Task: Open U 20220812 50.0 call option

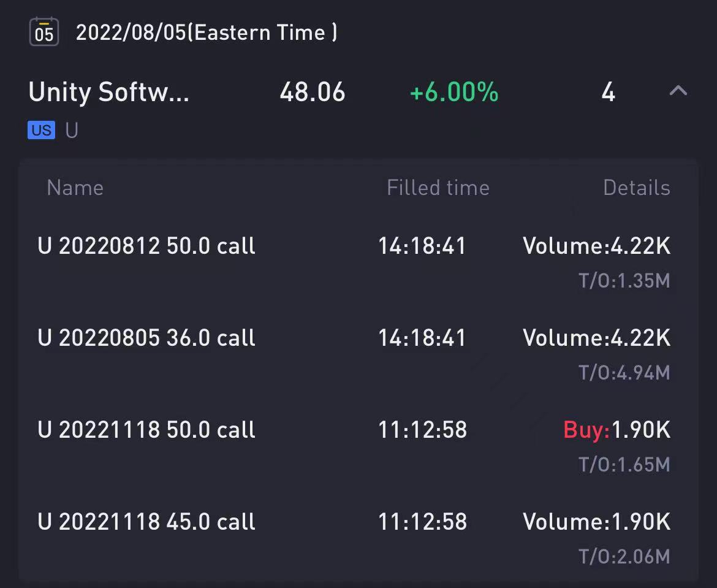Action: tap(146, 246)
